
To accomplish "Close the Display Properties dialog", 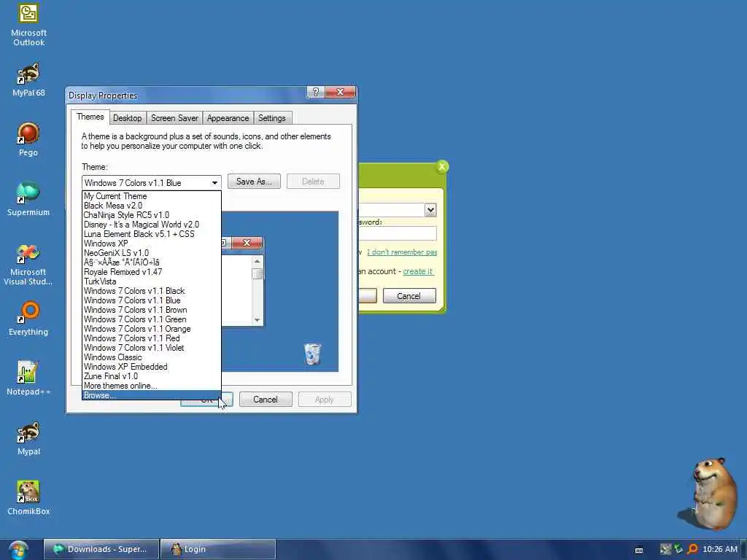I will [x=340, y=92].
